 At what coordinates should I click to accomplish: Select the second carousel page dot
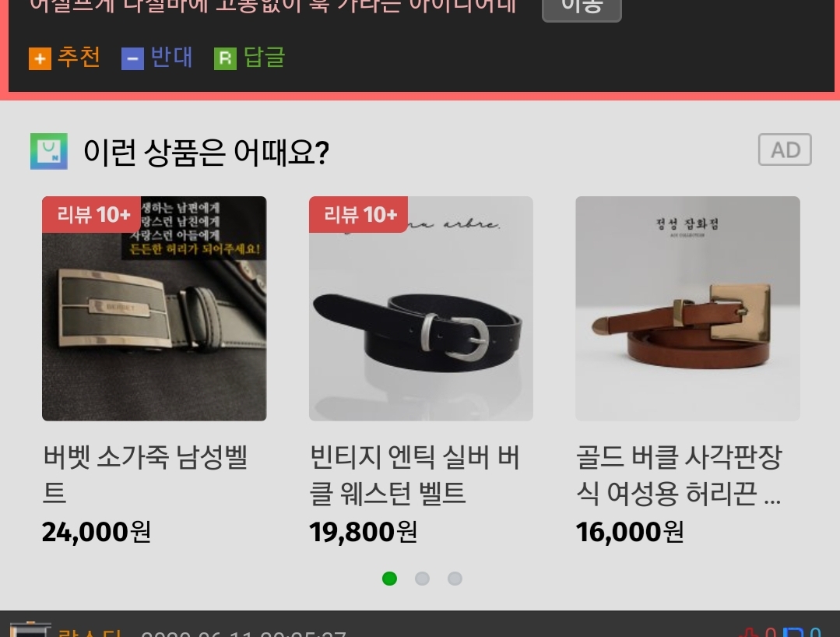pos(422,579)
